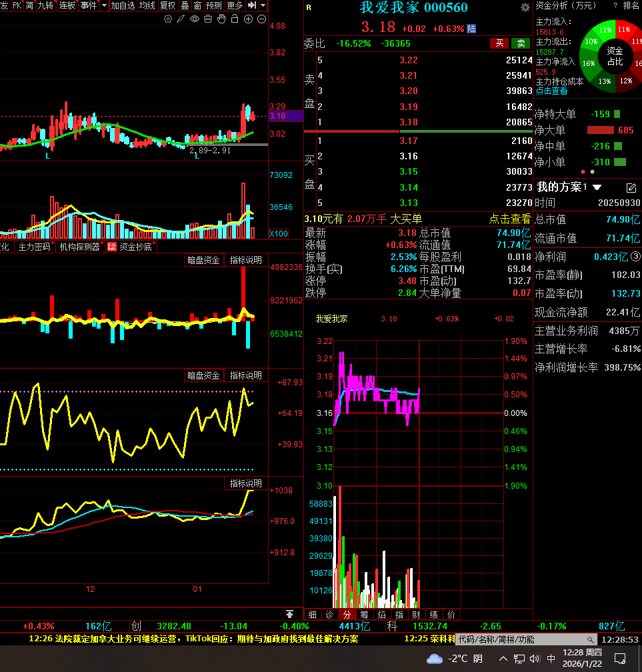This screenshot has height=672, width=642.
Task: Click the PK compare toolbar button
Action: point(17,5)
